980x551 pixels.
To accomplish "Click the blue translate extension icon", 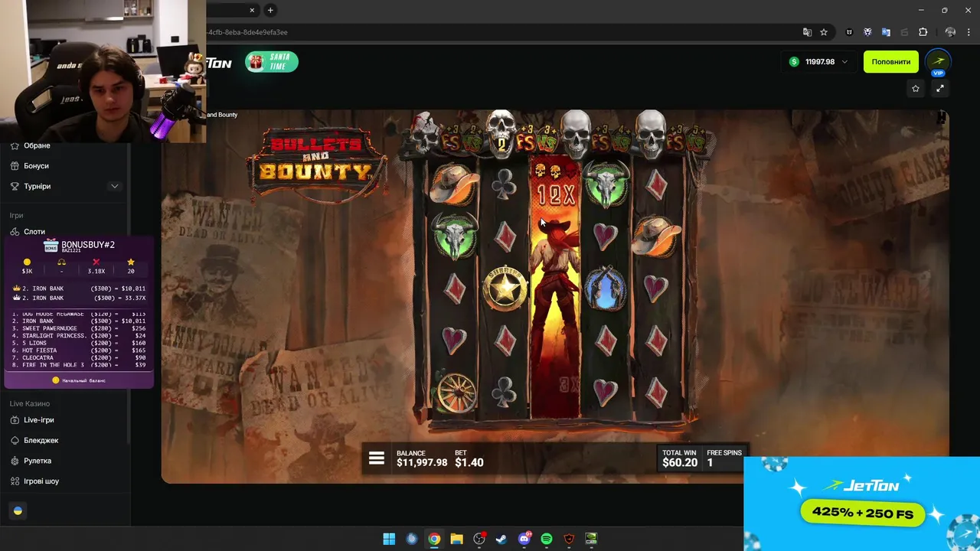I will pyautogui.click(x=886, y=32).
